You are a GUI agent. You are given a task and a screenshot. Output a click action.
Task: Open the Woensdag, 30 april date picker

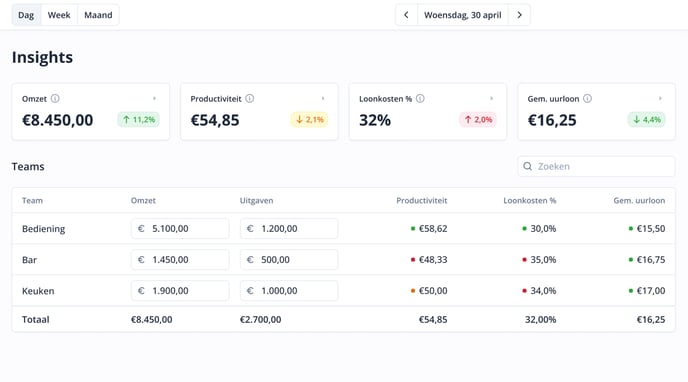462,15
